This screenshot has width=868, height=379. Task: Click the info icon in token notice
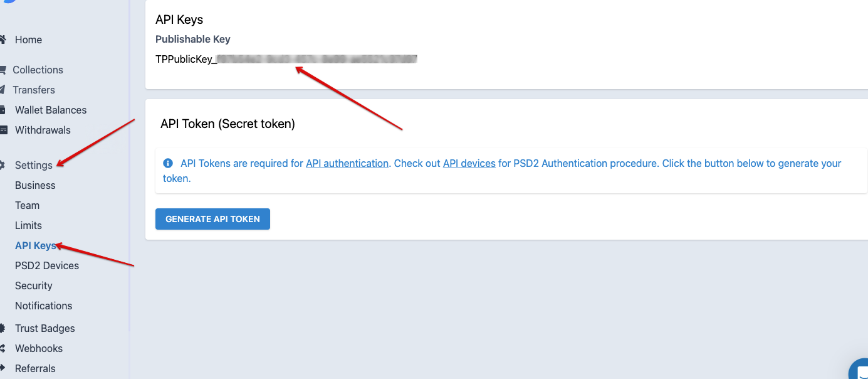click(168, 163)
